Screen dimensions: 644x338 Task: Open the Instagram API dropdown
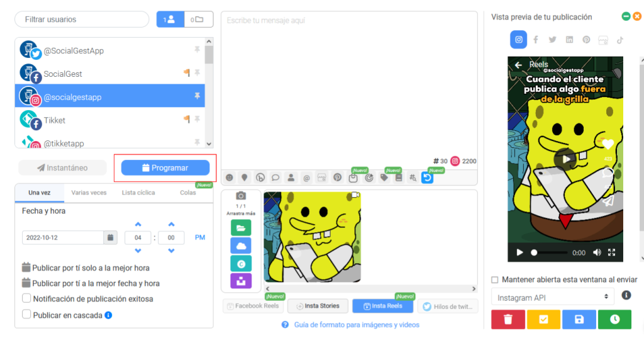click(553, 297)
